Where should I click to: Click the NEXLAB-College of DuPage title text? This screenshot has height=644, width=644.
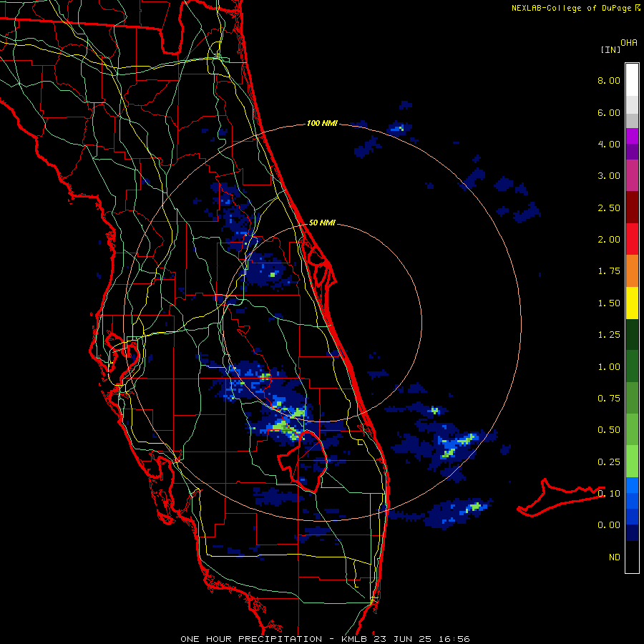571,8
